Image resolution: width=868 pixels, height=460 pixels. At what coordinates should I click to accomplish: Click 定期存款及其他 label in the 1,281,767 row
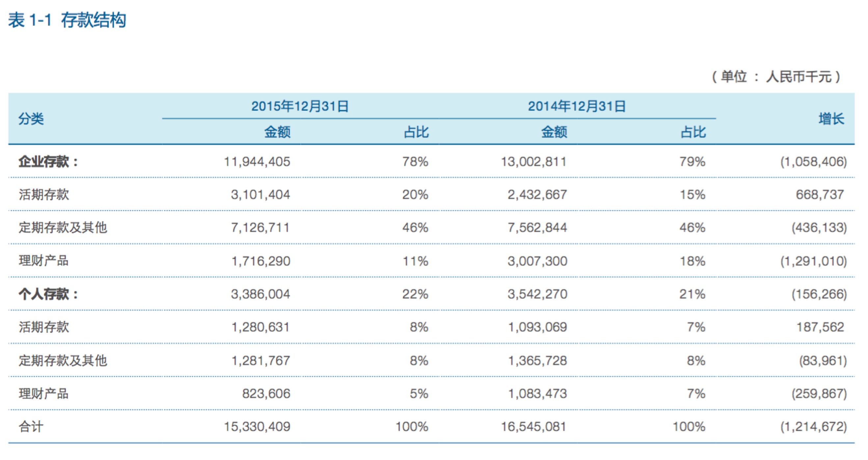point(63,360)
